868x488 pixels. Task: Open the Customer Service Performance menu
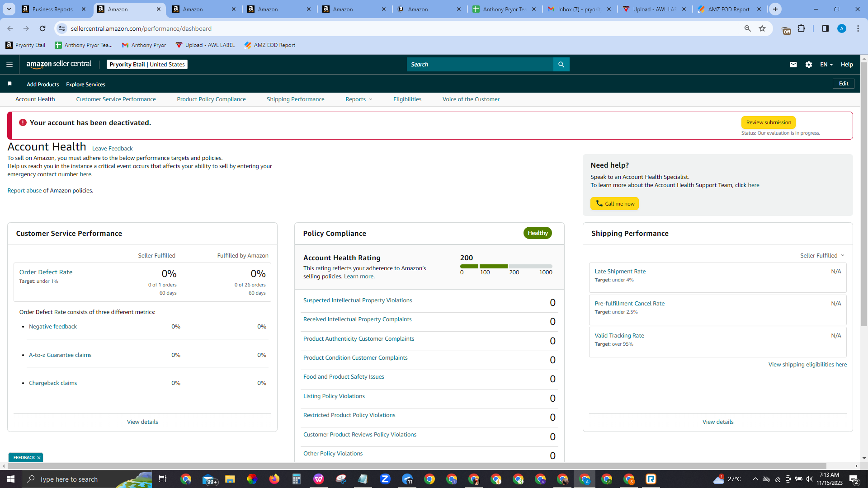(x=116, y=99)
